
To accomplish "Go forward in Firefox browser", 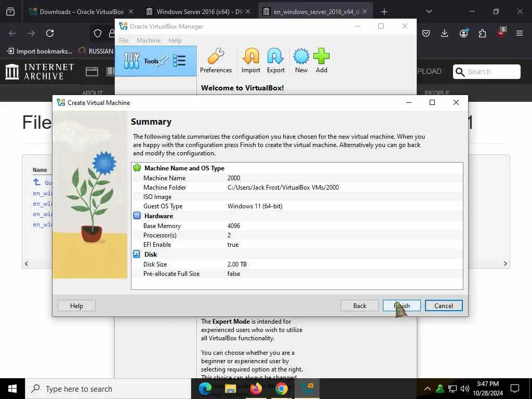I will [31, 33].
